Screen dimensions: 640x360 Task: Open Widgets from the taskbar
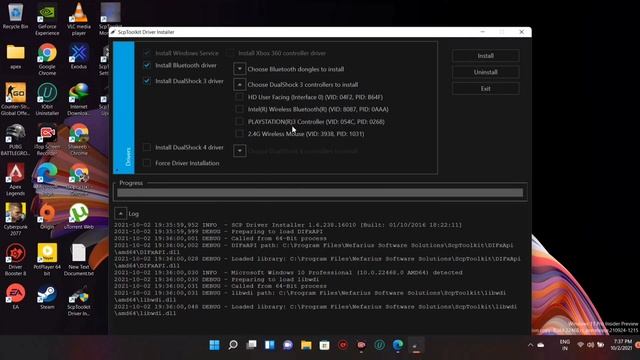270,345
